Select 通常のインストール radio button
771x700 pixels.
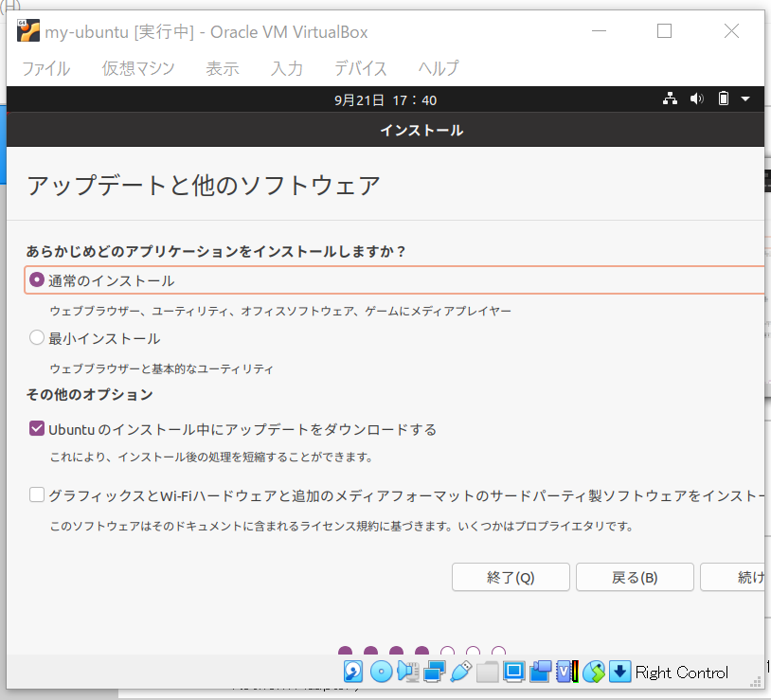37,280
